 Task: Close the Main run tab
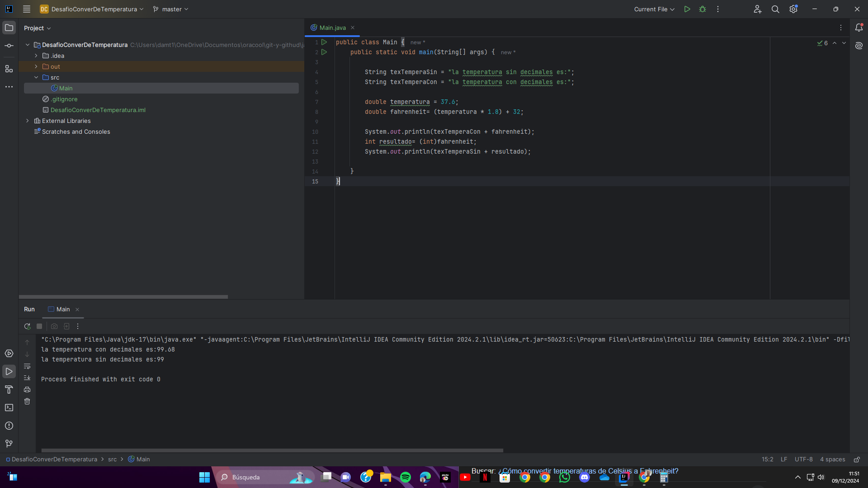click(x=77, y=310)
